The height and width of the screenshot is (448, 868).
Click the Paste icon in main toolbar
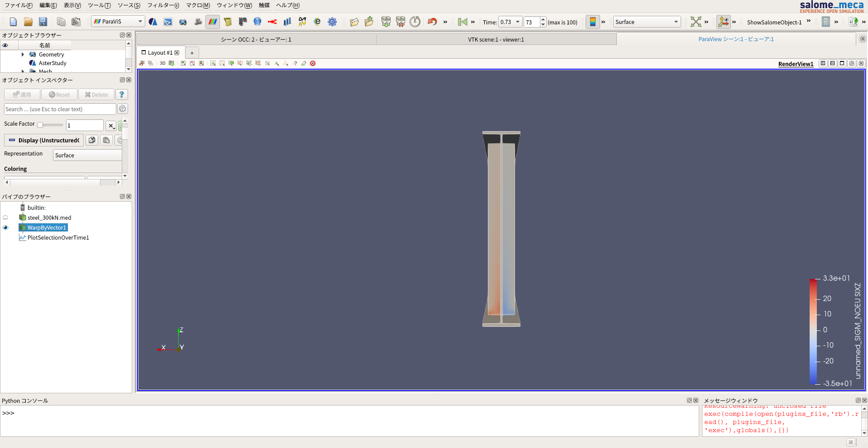pos(76,22)
